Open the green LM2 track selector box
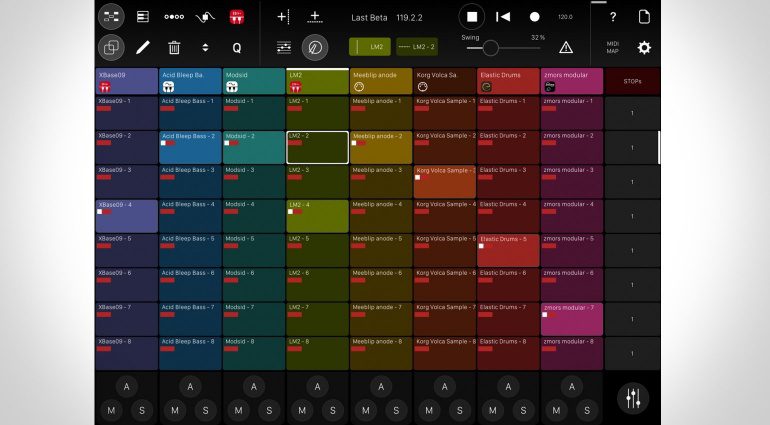The image size is (770, 425). (369, 47)
